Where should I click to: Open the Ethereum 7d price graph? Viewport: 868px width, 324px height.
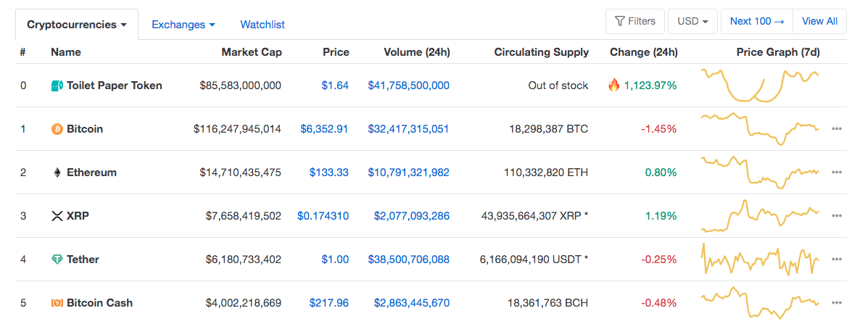point(761,173)
